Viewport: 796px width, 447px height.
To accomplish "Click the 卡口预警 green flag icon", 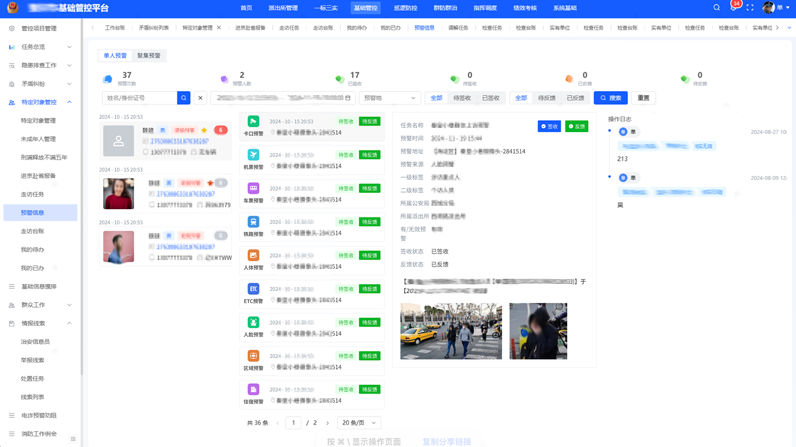I will [253, 121].
